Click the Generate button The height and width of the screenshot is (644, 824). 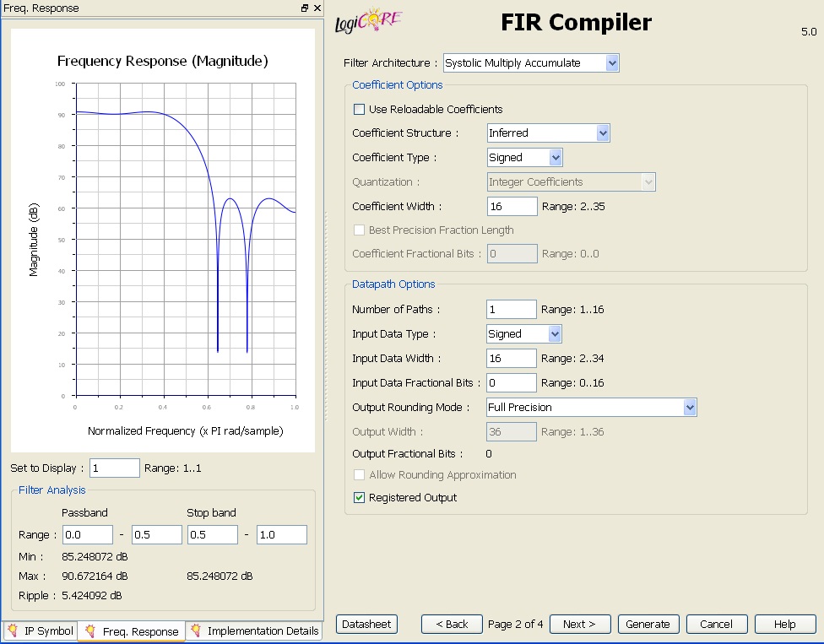click(x=648, y=624)
